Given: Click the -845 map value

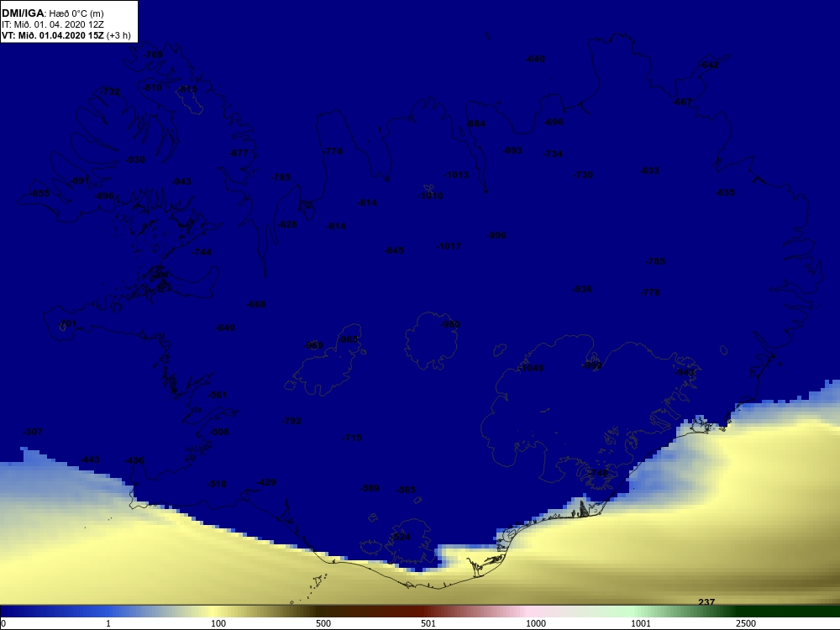Looking at the screenshot, I should point(394,250).
